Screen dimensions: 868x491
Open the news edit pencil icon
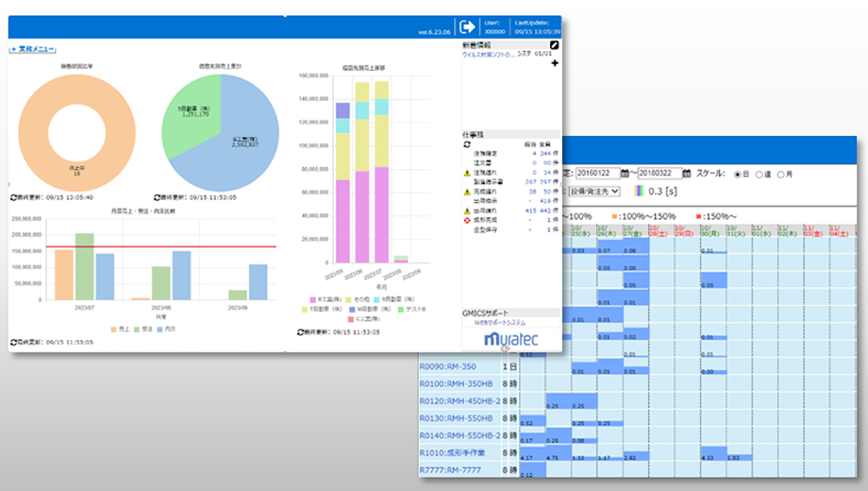(x=555, y=44)
